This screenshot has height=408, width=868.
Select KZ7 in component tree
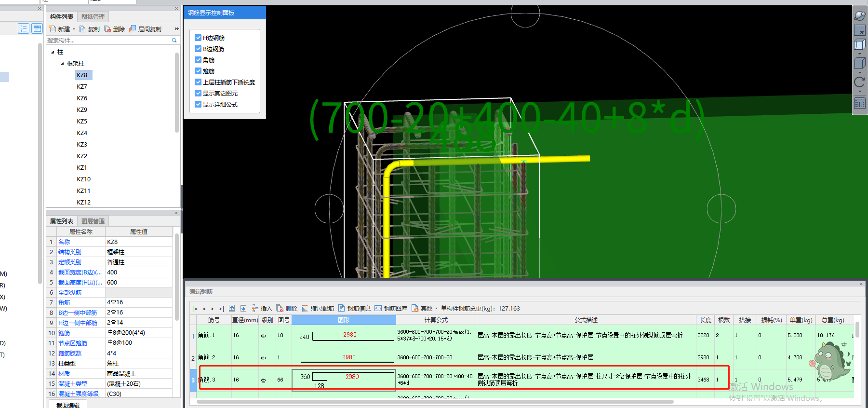pyautogui.click(x=82, y=87)
